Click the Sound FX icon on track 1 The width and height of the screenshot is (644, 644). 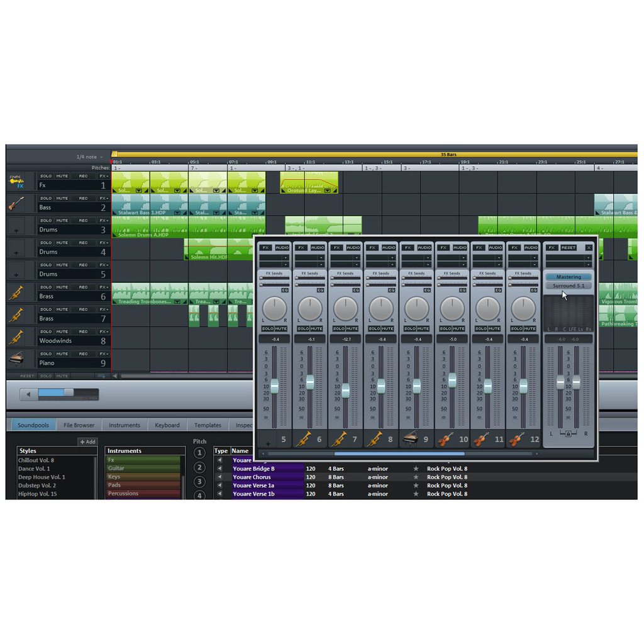16,182
